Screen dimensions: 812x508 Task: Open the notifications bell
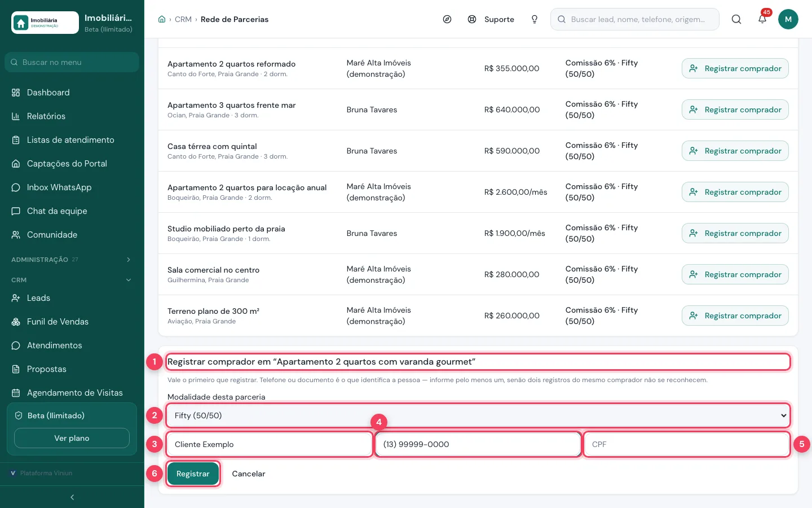762,19
